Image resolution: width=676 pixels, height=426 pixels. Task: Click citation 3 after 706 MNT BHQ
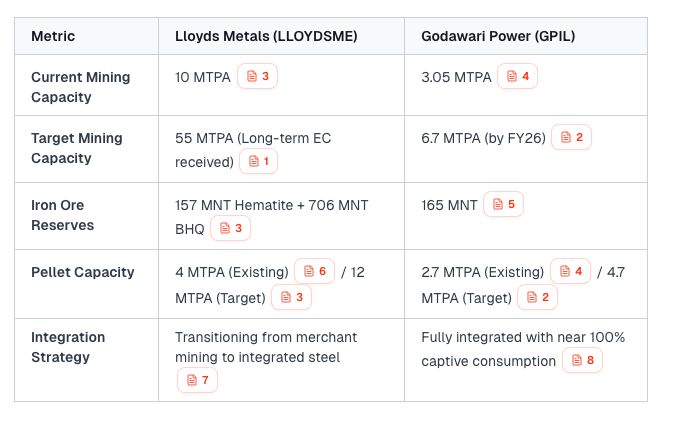pyautogui.click(x=230, y=228)
